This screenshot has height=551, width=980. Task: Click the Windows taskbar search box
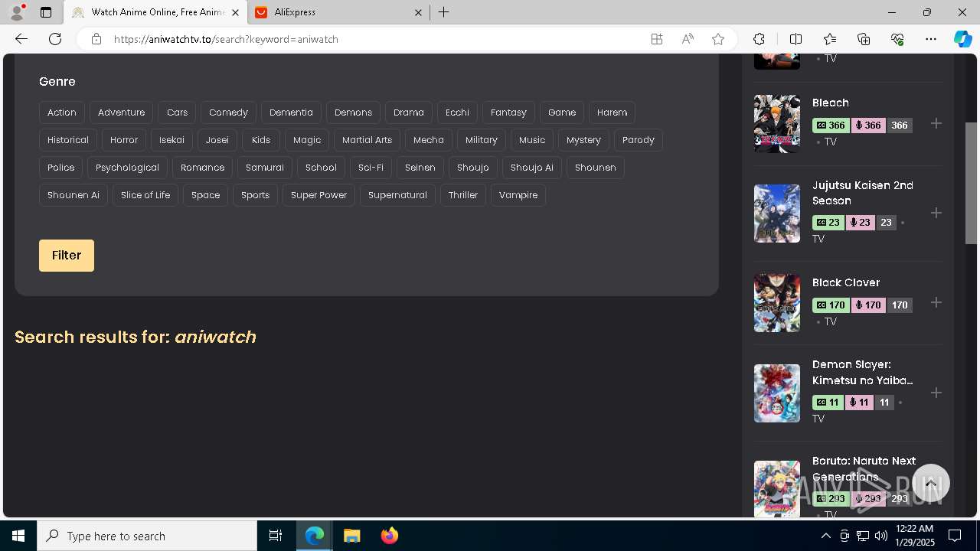point(147,536)
